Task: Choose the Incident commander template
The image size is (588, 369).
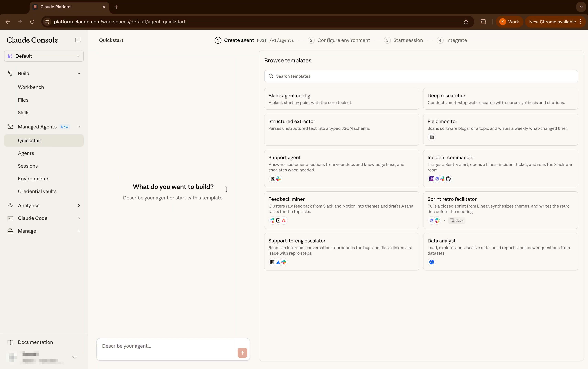Action: click(x=500, y=168)
